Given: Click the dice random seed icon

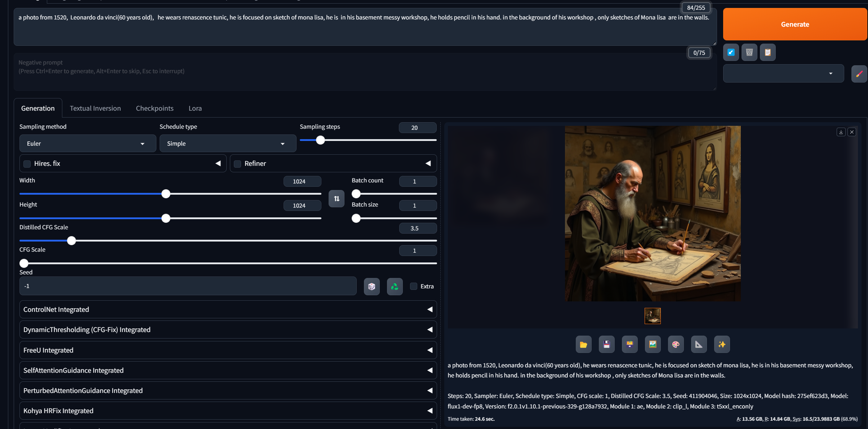Looking at the screenshot, I should [371, 287].
